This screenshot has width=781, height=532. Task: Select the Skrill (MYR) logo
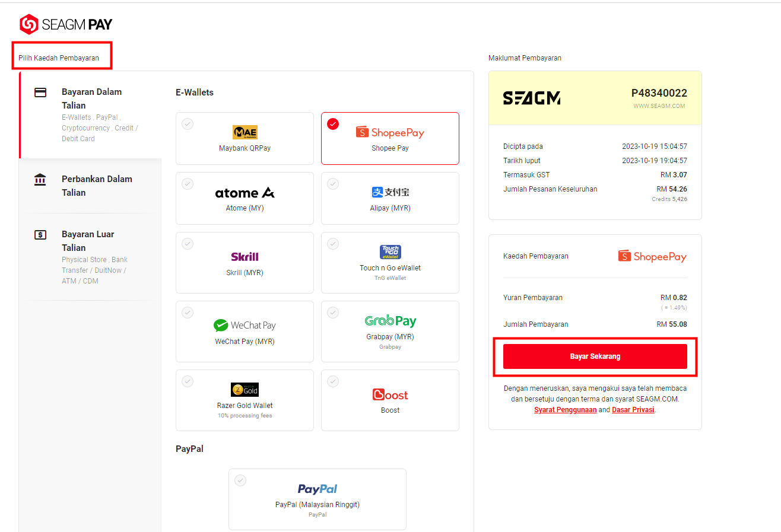[245, 257]
